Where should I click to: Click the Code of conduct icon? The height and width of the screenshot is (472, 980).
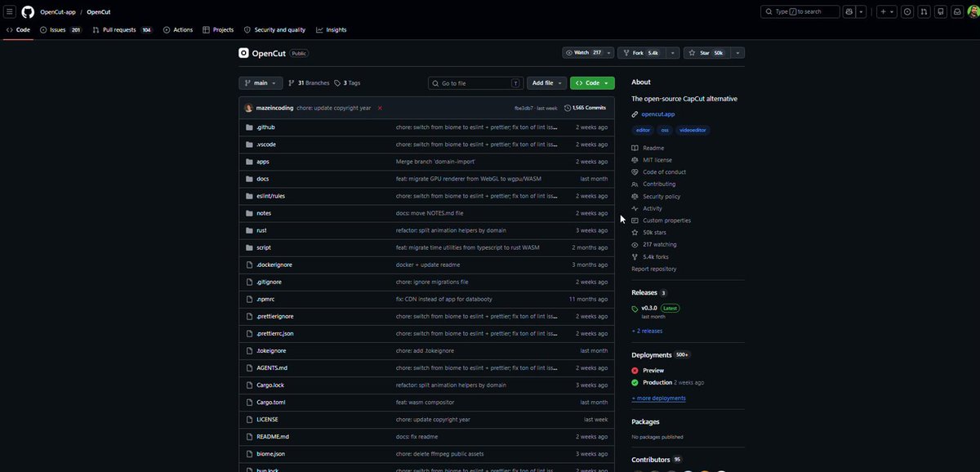(x=635, y=172)
